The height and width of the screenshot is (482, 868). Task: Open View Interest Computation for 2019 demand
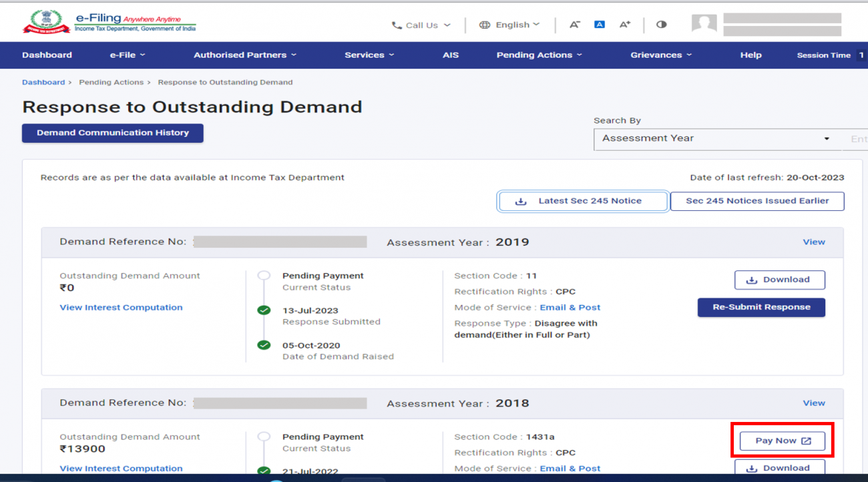coord(121,307)
